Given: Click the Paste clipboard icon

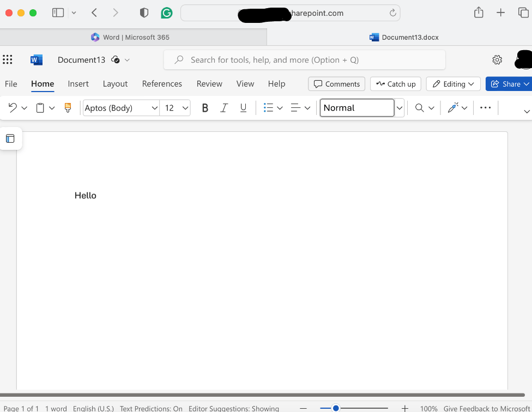Looking at the screenshot, I should pyautogui.click(x=40, y=108).
